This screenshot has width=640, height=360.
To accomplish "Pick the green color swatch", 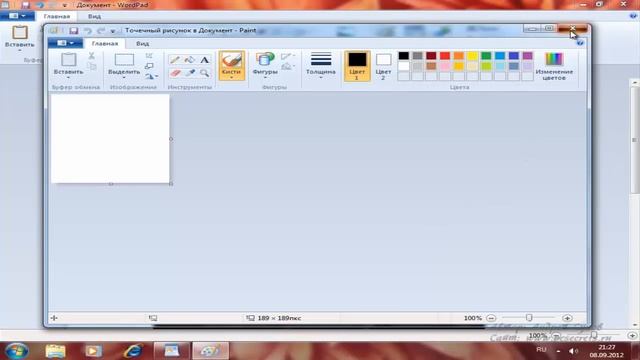I will pyautogui.click(x=486, y=56).
